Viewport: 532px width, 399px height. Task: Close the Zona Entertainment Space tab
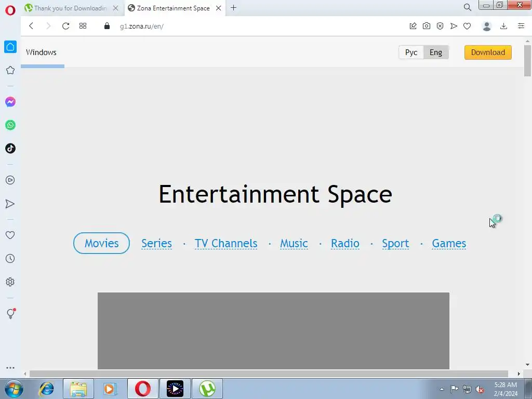(x=219, y=8)
